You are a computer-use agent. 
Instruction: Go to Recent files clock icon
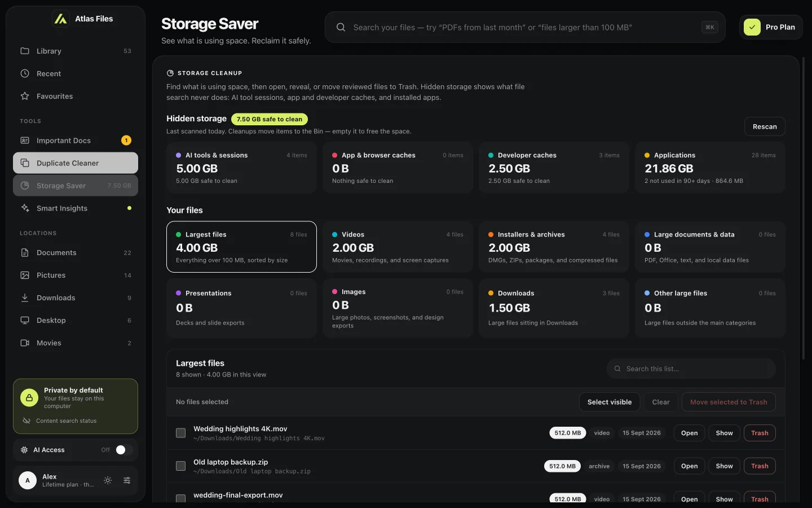pyautogui.click(x=25, y=73)
